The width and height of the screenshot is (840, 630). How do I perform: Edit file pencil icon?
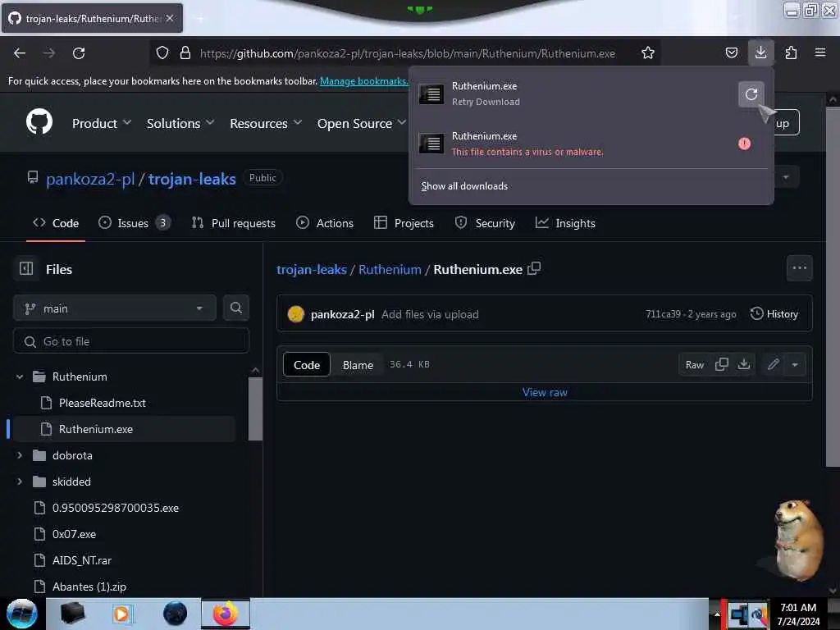click(773, 364)
